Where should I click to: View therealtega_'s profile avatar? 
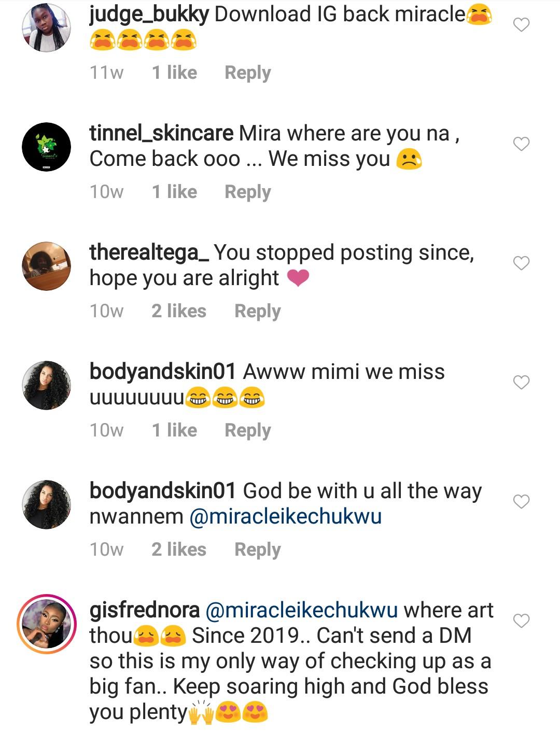click(x=47, y=266)
